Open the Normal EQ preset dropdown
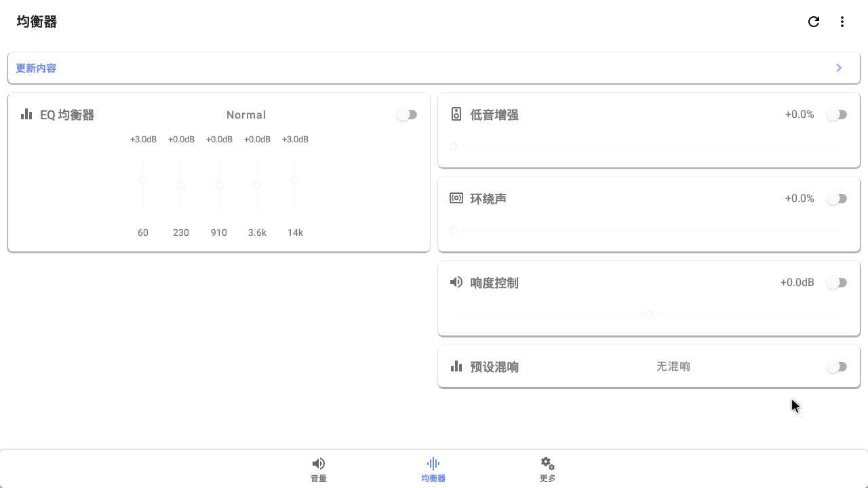 point(246,115)
